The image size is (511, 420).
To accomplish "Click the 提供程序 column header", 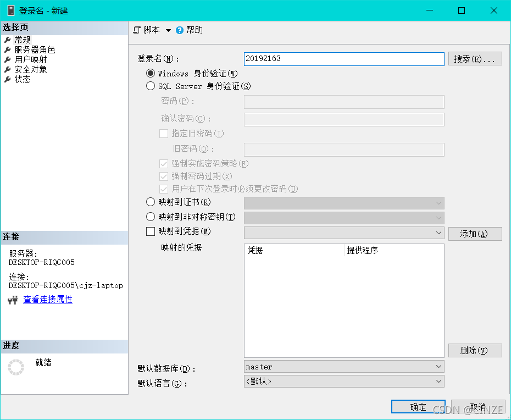I will (x=394, y=250).
